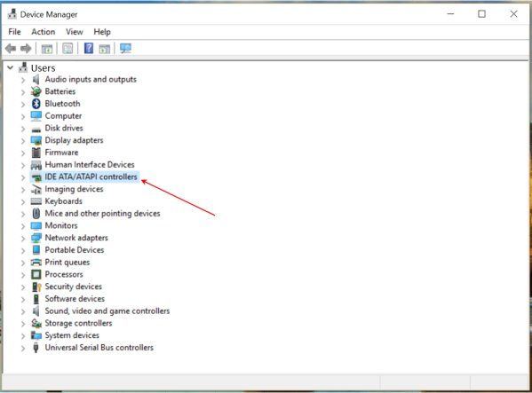This screenshot has width=532, height=393.
Task: Click the Security devices key icon
Action: (36, 287)
